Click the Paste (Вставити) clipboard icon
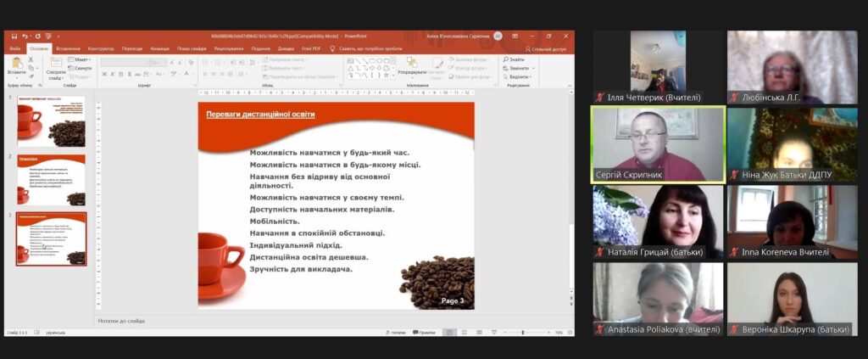Image resolution: width=868 pixels, height=359 pixels. (16, 65)
